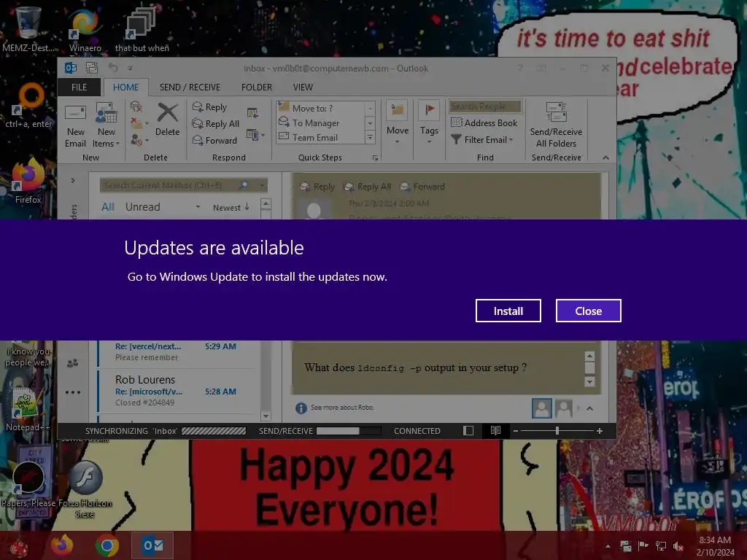The height and width of the screenshot is (560, 747).
Task: Open the Junk dropdown in Delete group
Action: (139, 140)
